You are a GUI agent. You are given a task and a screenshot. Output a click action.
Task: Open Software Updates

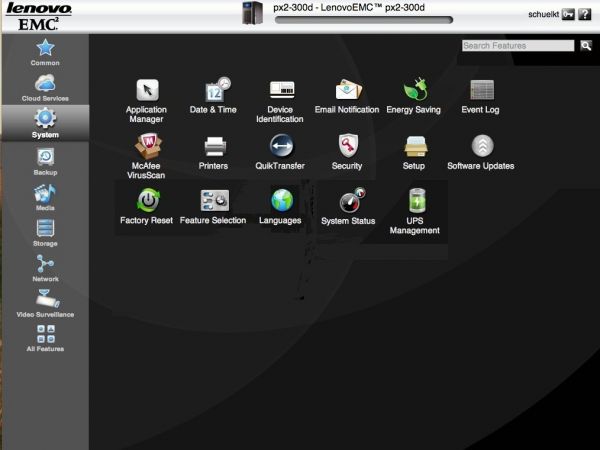pyautogui.click(x=481, y=152)
